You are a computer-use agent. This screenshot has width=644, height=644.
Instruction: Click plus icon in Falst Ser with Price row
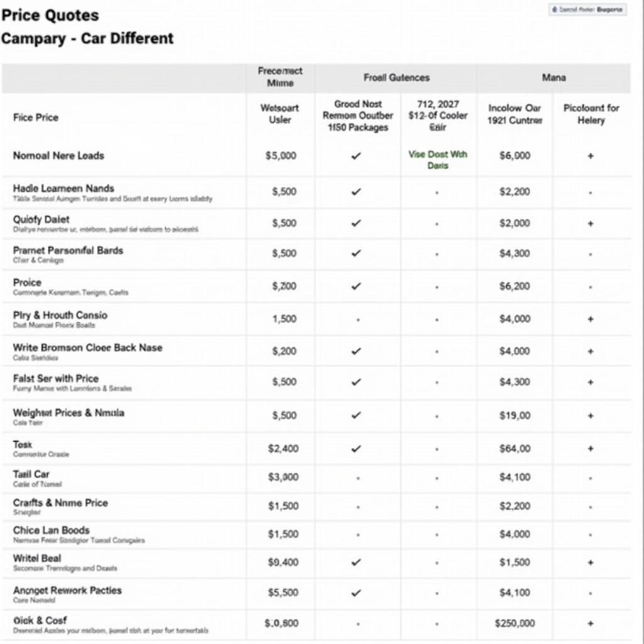click(x=591, y=382)
